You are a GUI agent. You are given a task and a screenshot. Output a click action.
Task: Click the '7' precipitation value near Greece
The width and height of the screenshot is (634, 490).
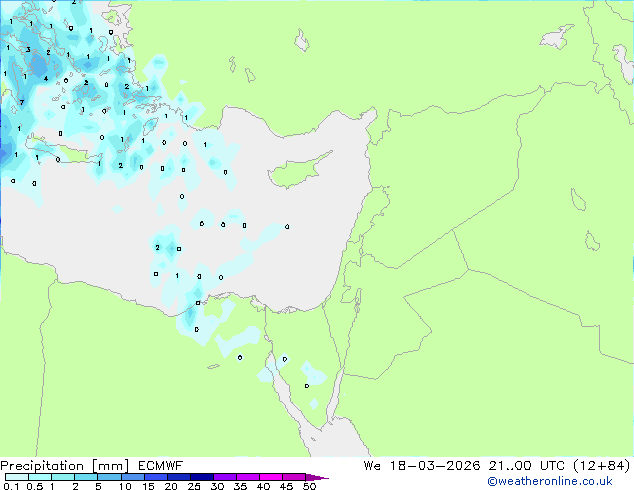[x=22, y=102]
